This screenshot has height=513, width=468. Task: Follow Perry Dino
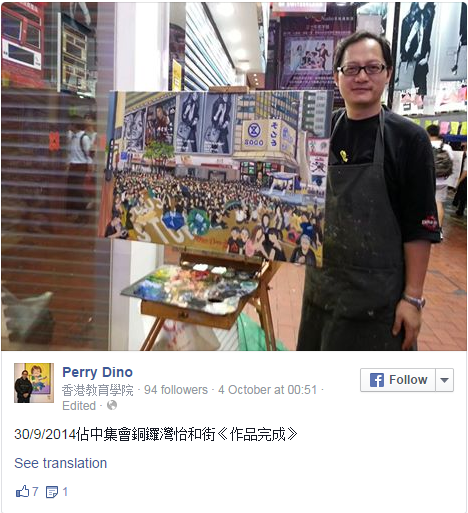[x=398, y=380]
